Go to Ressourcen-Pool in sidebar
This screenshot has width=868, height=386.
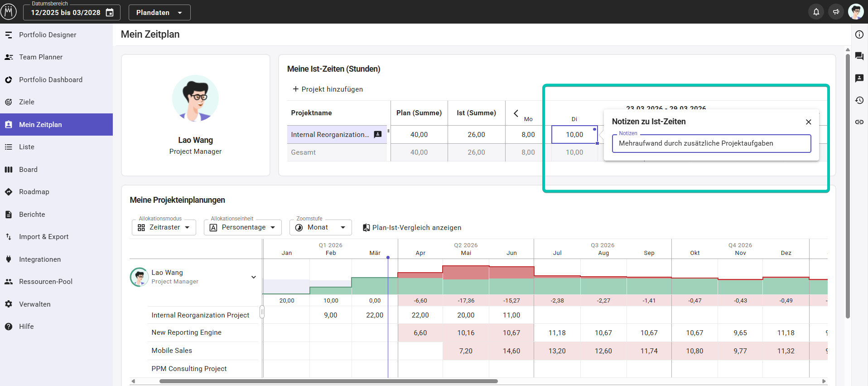pos(45,282)
